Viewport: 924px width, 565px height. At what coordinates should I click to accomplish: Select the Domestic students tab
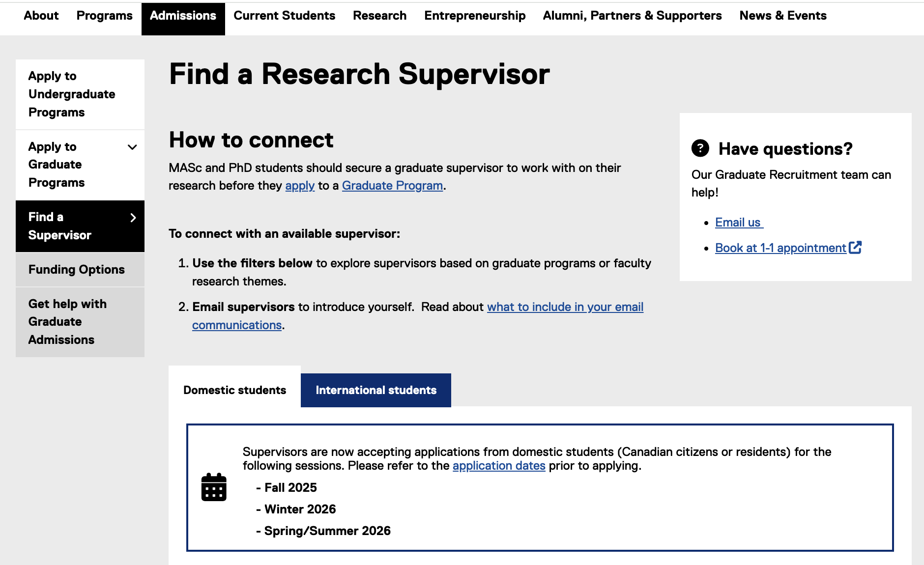[234, 390]
